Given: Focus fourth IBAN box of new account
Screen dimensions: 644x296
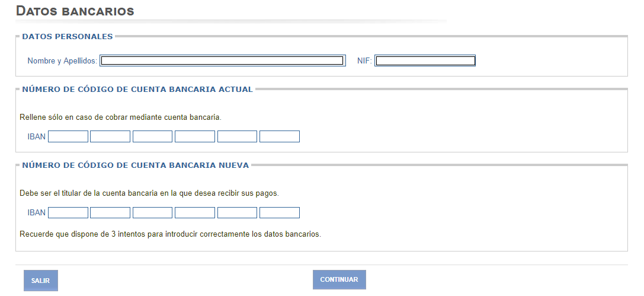Looking at the screenshot, I should (x=195, y=212).
